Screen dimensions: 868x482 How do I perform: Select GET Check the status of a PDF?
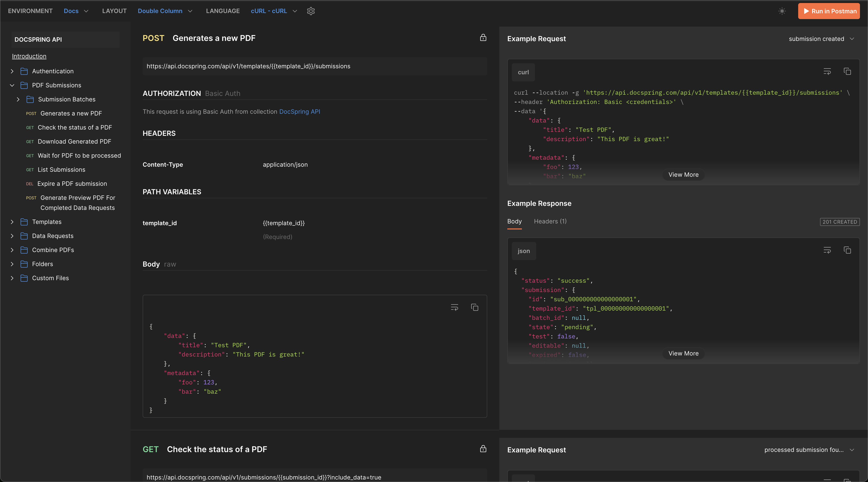[x=69, y=128]
